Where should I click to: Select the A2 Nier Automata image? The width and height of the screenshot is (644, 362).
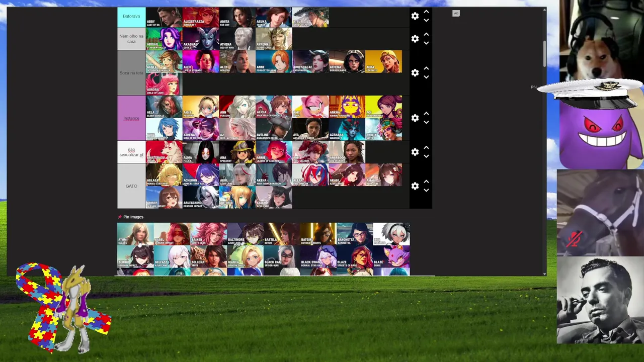[x=237, y=129]
